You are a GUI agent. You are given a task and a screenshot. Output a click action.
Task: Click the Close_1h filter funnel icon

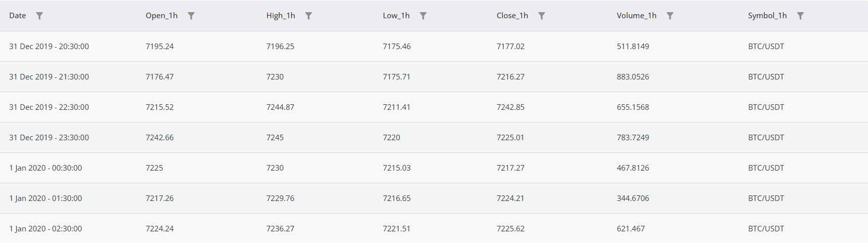[x=542, y=16]
